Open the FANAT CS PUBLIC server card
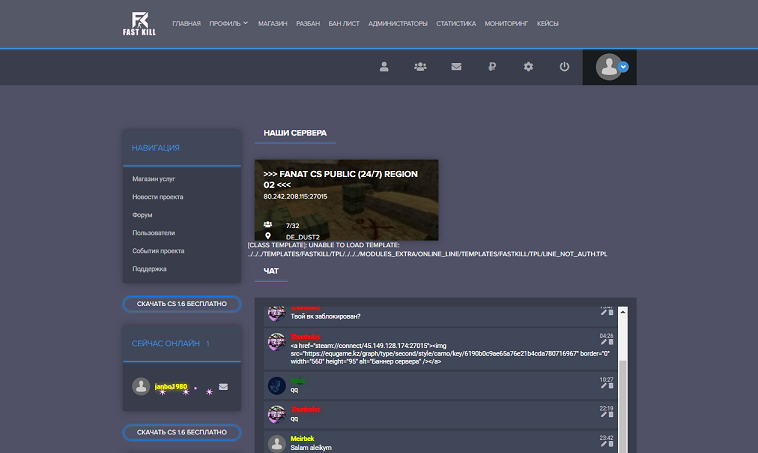758x453 pixels. (346, 200)
